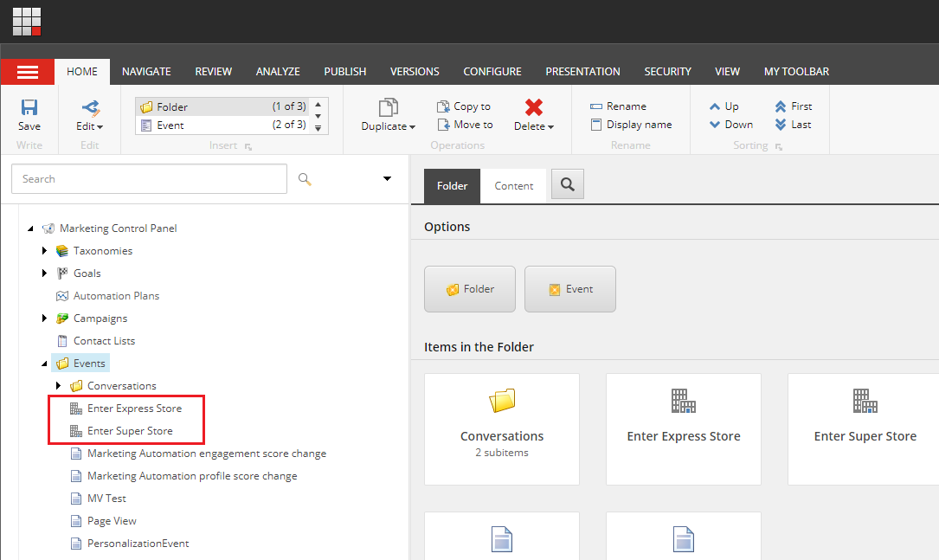Click the Folder button under Options
Image resolution: width=939 pixels, height=560 pixels.
(x=469, y=289)
